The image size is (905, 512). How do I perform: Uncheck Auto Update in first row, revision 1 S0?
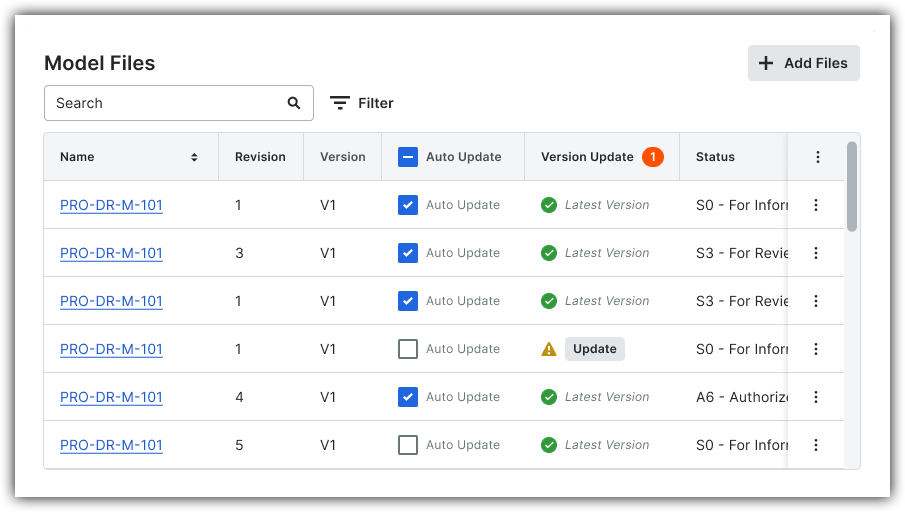pyautogui.click(x=408, y=205)
